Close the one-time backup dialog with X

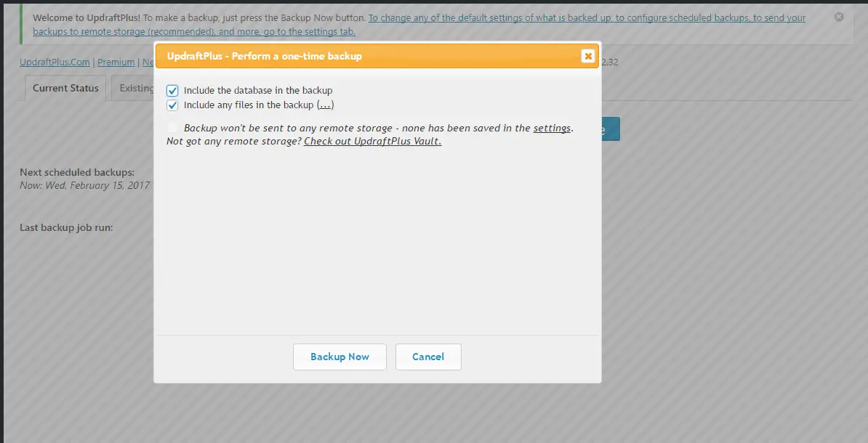pyautogui.click(x=588, y=56)
